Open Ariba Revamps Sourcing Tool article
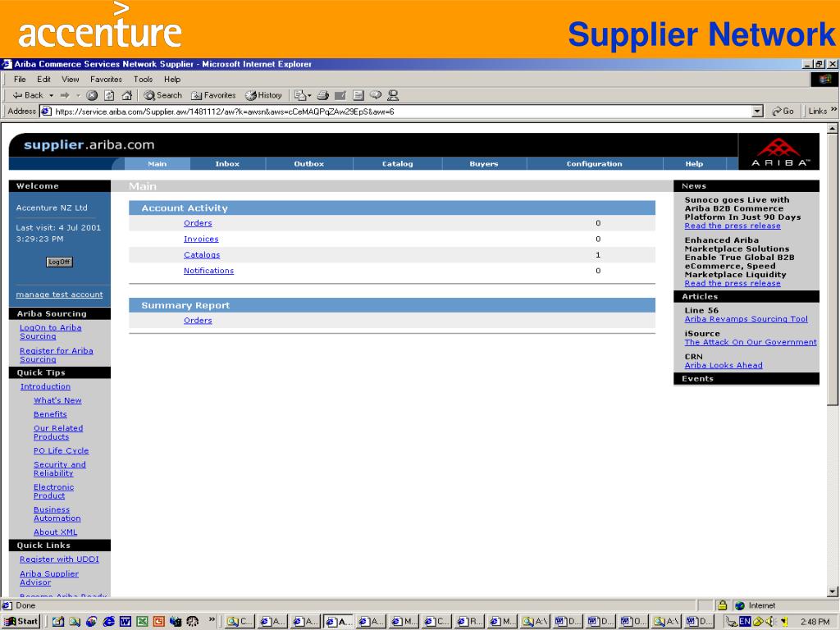Image resolution: width=840 pixels, height=630 pixels. click(746, 319)
